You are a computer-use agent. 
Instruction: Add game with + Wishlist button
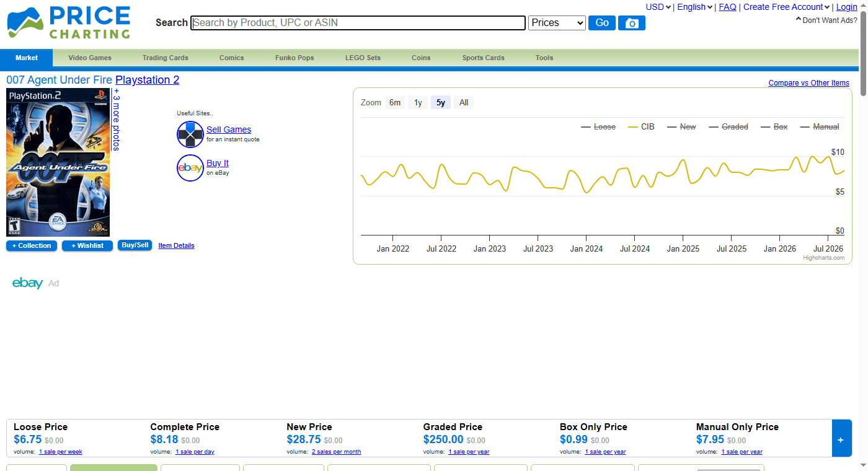click(x=87, y=246)
